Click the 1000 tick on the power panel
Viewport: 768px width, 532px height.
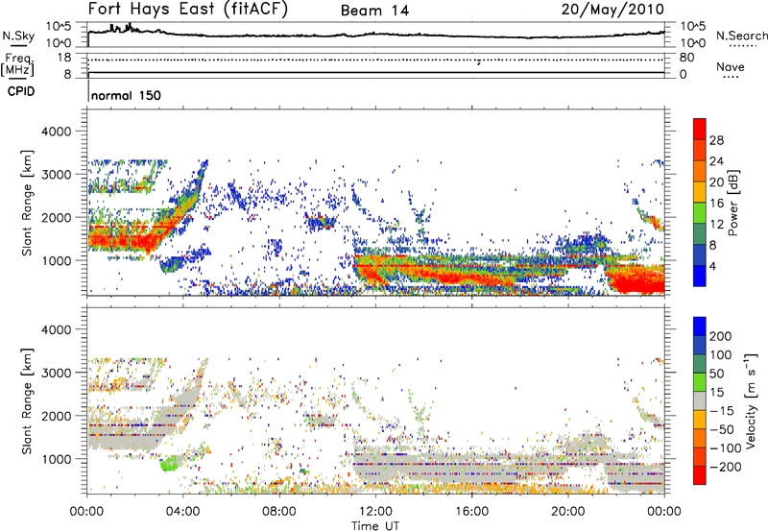(x=56, y=260)
